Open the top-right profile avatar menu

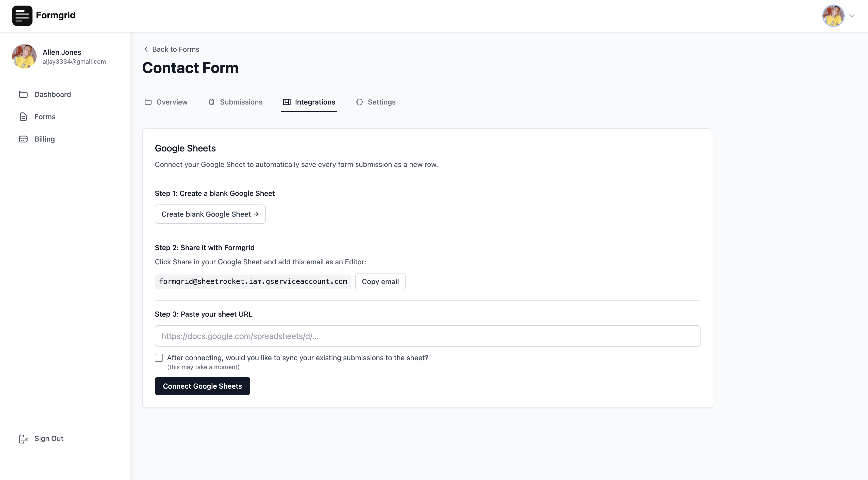(x=833, y=15)
